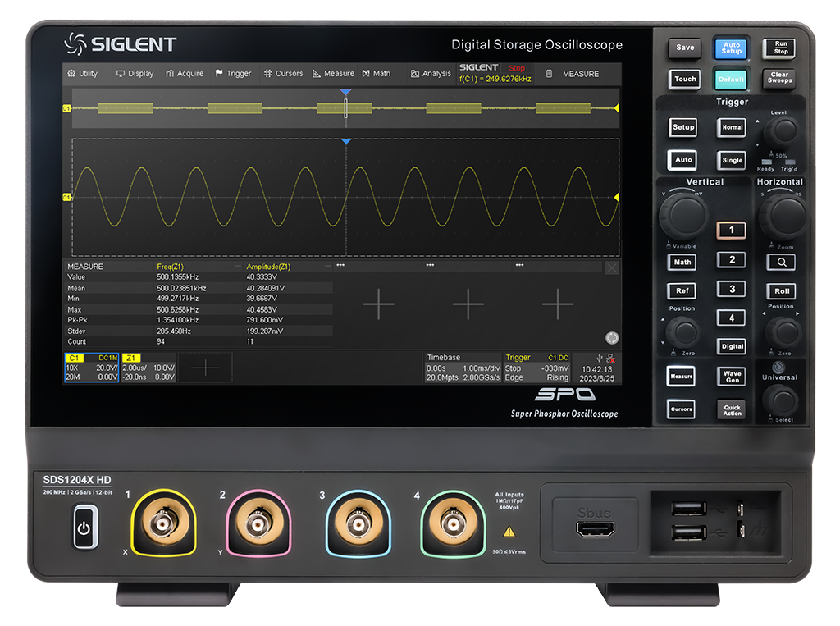Open the Utility menu

(x=83, y=73)
